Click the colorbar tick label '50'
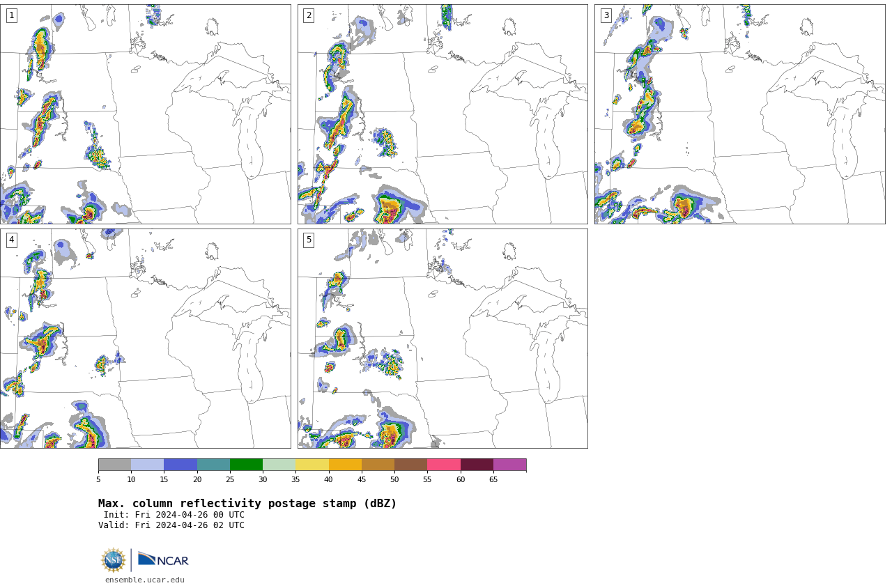 click(394, 479)
